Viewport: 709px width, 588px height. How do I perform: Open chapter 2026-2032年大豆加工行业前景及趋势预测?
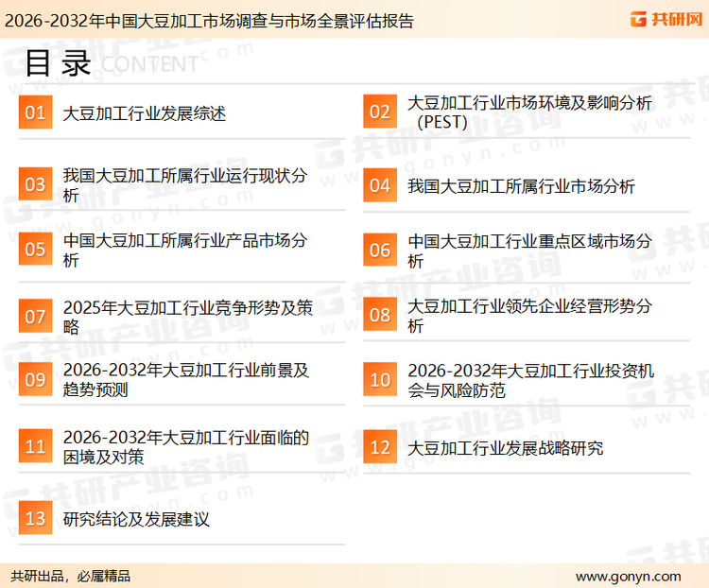186,379
